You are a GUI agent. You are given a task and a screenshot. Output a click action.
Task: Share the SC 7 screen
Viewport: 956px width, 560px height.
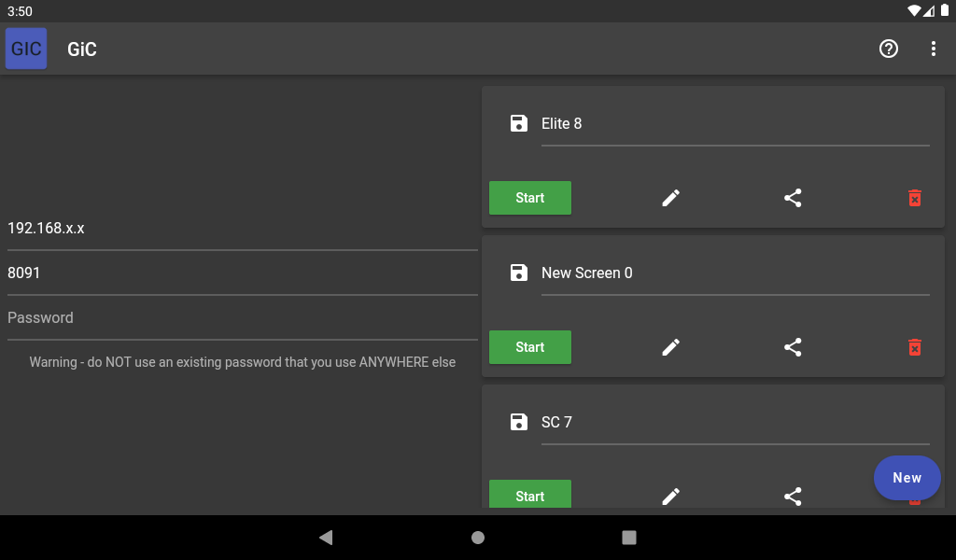tap(793, 496)
